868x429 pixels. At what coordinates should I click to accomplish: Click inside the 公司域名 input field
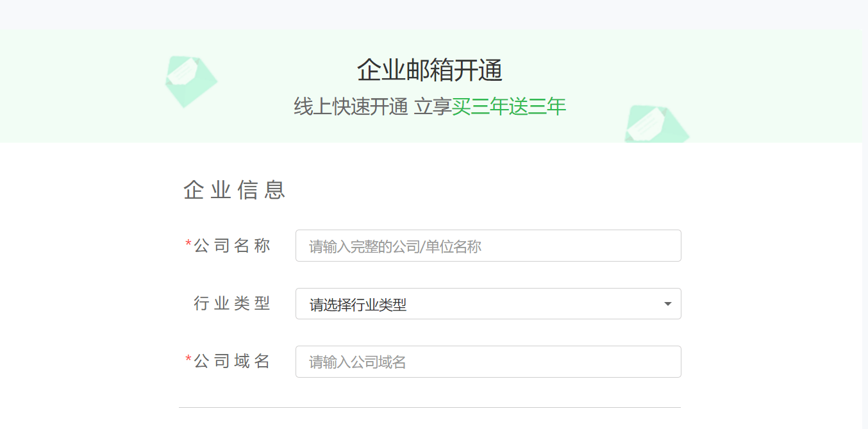tap(487, 361)
